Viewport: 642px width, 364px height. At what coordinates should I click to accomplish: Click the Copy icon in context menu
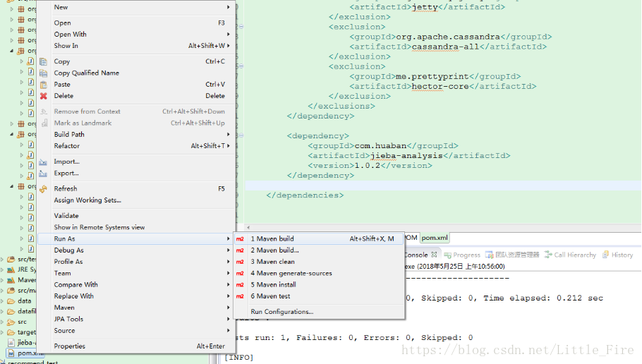tap(43, 61)
